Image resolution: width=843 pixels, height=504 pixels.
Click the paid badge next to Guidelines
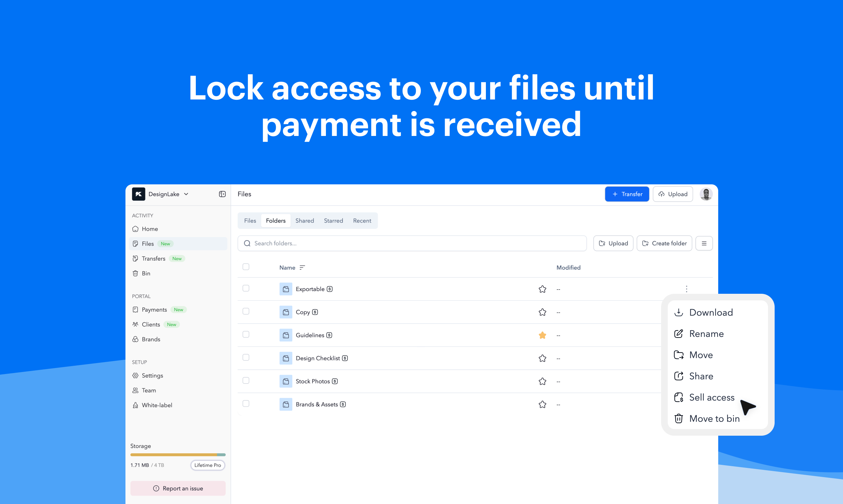(x=329, y=335)
